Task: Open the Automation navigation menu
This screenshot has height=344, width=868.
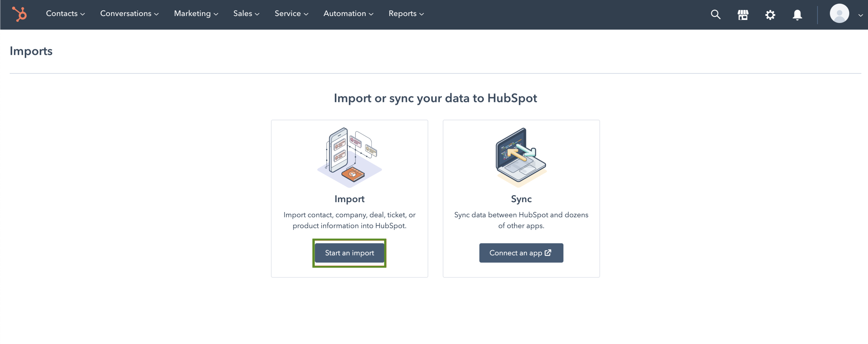Action: tap(348, 14)
